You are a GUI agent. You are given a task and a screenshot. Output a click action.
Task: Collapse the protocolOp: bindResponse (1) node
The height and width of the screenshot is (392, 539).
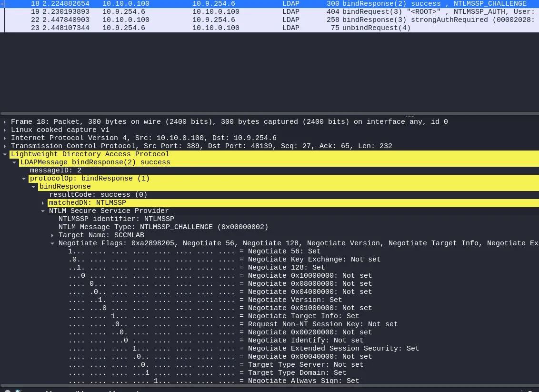[x=24, y=179]
